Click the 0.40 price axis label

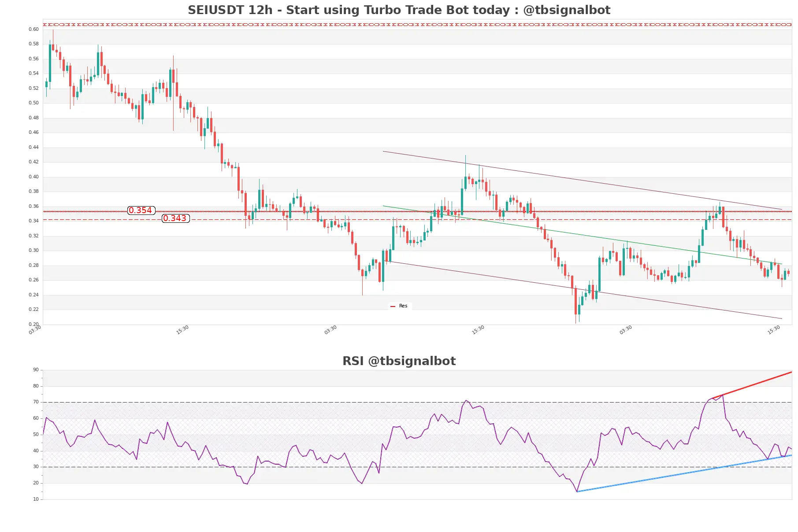pos(33,177)
